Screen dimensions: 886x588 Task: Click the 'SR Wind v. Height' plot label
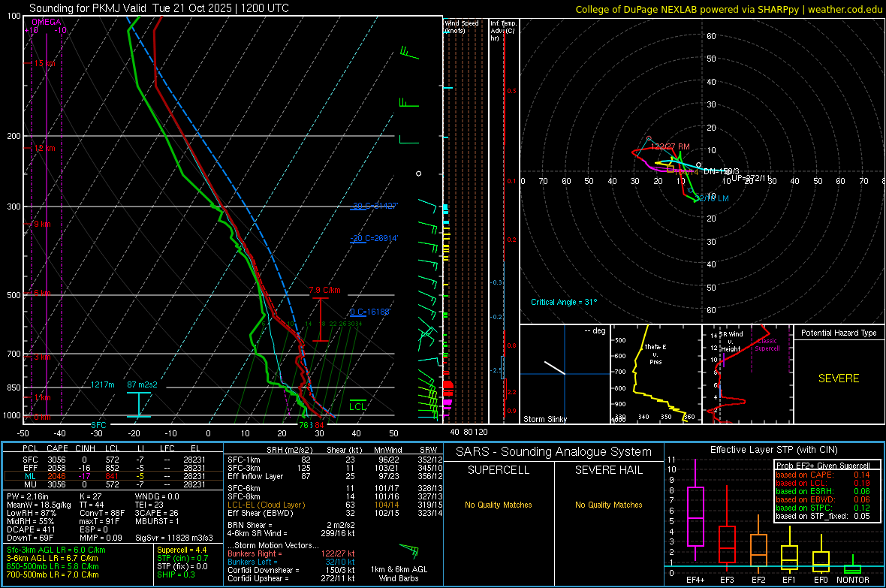pyautogui.click(x=731, y=342)
